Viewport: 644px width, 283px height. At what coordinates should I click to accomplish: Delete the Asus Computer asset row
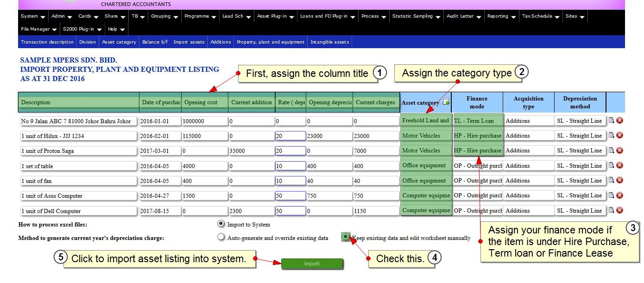click(x=619, y=195)
